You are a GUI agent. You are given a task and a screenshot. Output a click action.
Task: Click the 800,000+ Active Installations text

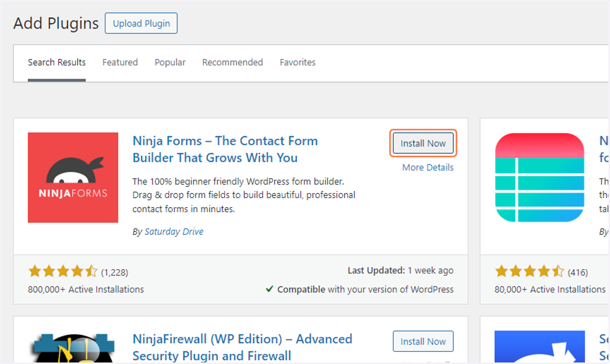click(86, 289)
